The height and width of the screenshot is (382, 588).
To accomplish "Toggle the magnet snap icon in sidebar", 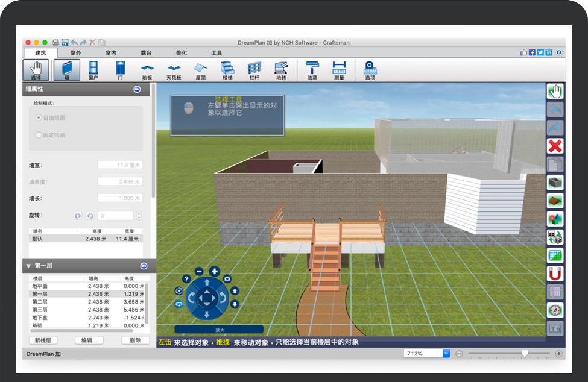I will (555, 274).
